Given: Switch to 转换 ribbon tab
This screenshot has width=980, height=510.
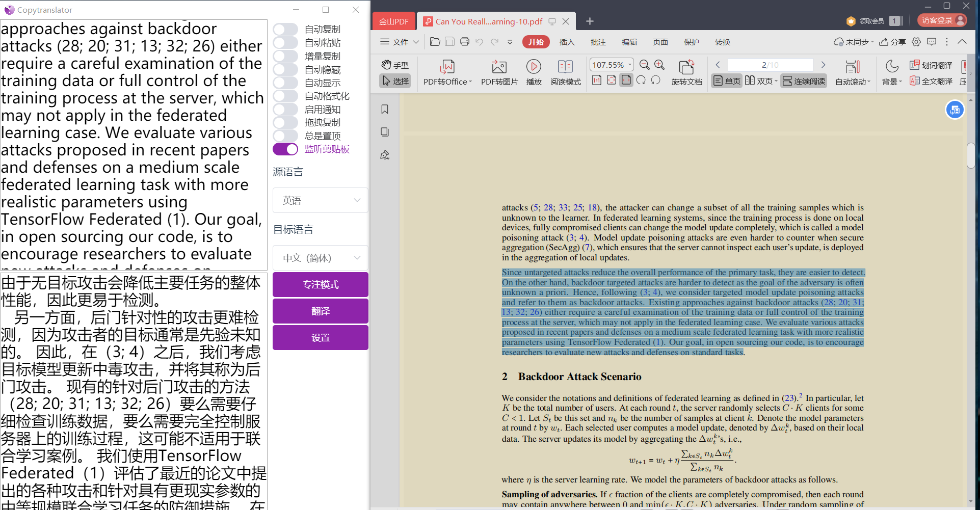Looking at the screenshot, I should click(722, 42).
